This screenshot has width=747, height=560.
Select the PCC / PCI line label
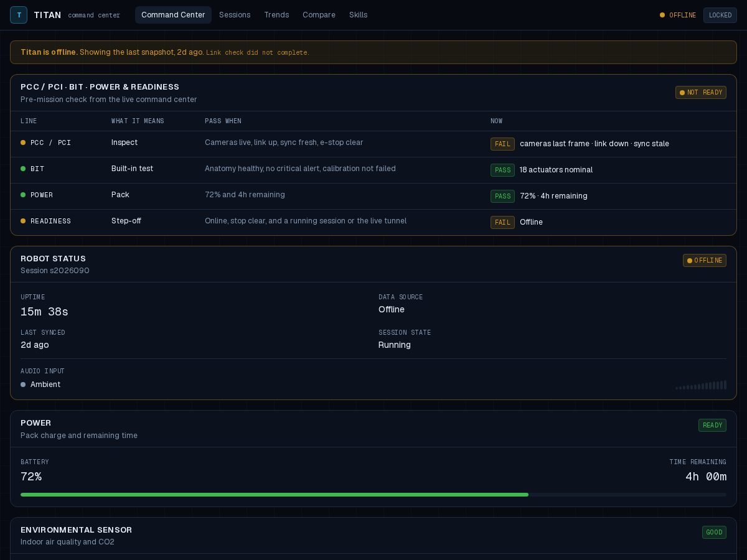(x=50, y=142)
